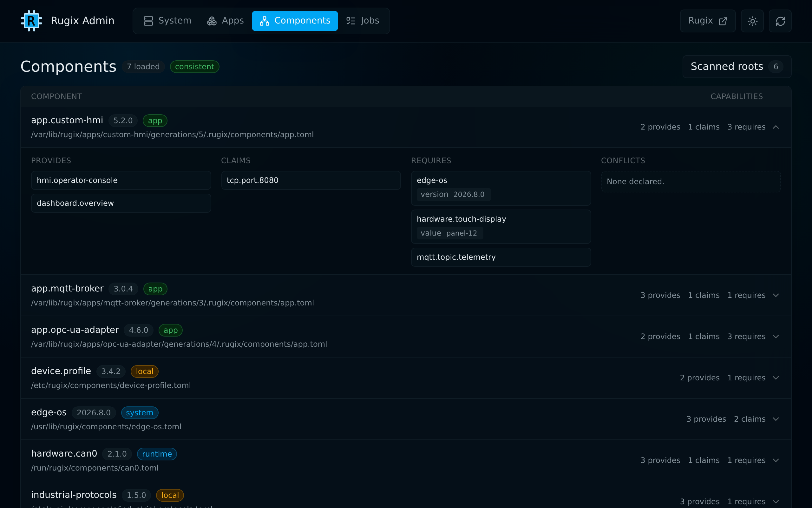
Task: Open the System tab
Action: pyautogui.click(x=167, y=21)
